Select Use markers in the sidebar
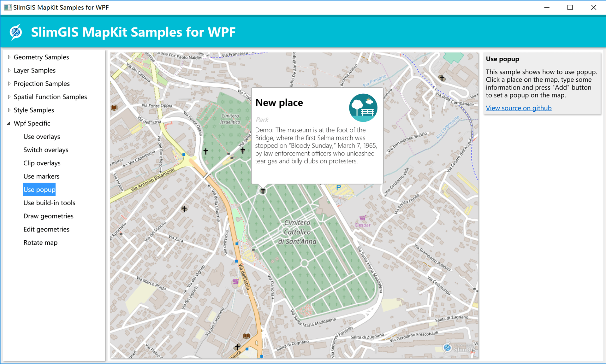Screen dimensions: 606x364 [x=41, y=176]
